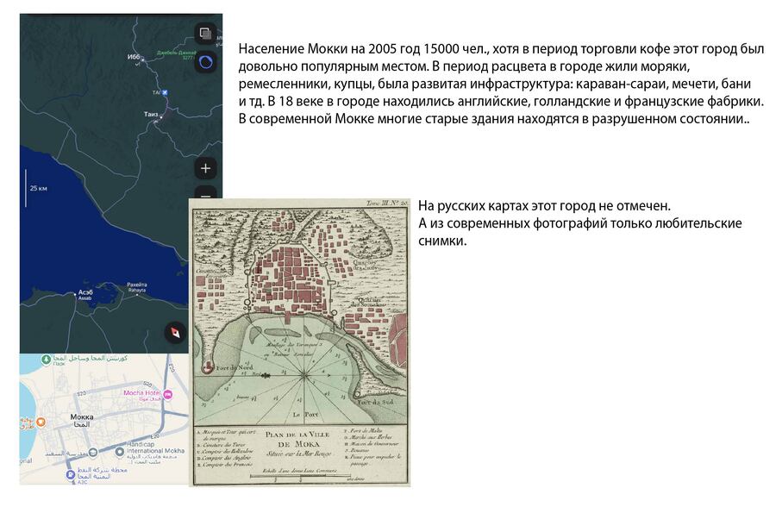Tap the my-location circle button
Viewport: 776px width, 532px height.
point(205,62)
